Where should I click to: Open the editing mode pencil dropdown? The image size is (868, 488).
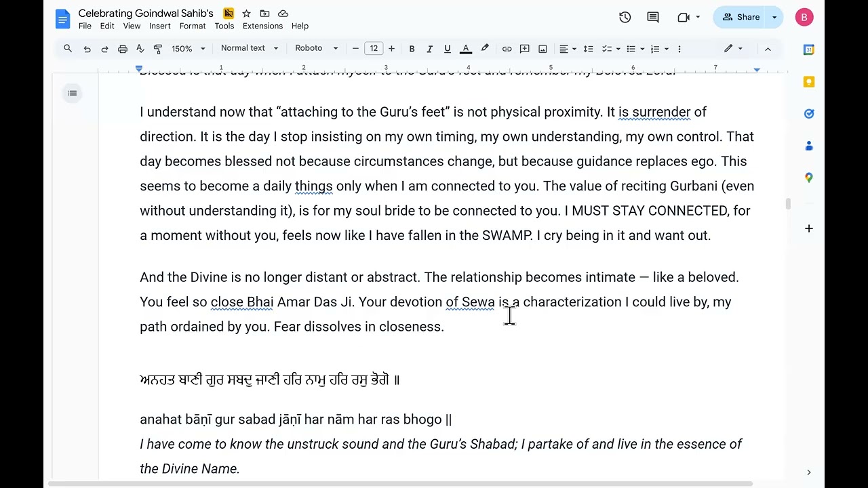[x=733, y=49]
